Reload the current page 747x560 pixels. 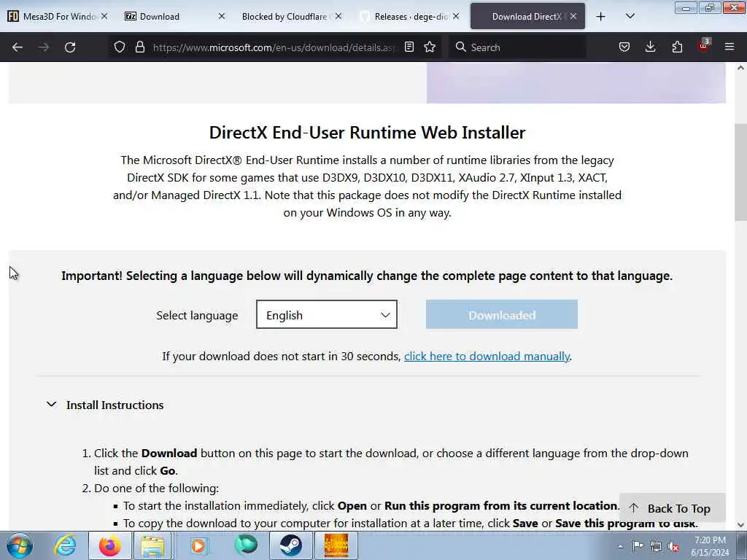point(70,47)
